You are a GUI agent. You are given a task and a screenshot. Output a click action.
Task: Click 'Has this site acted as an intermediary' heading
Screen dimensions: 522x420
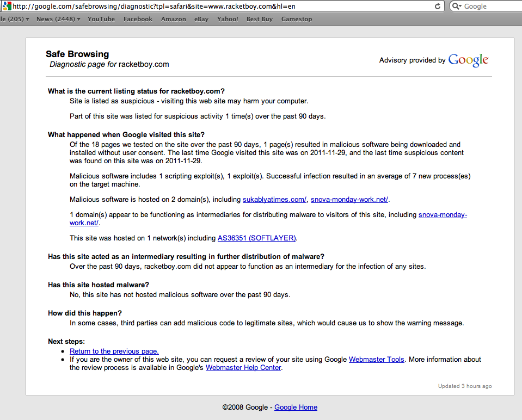(186, 257)
